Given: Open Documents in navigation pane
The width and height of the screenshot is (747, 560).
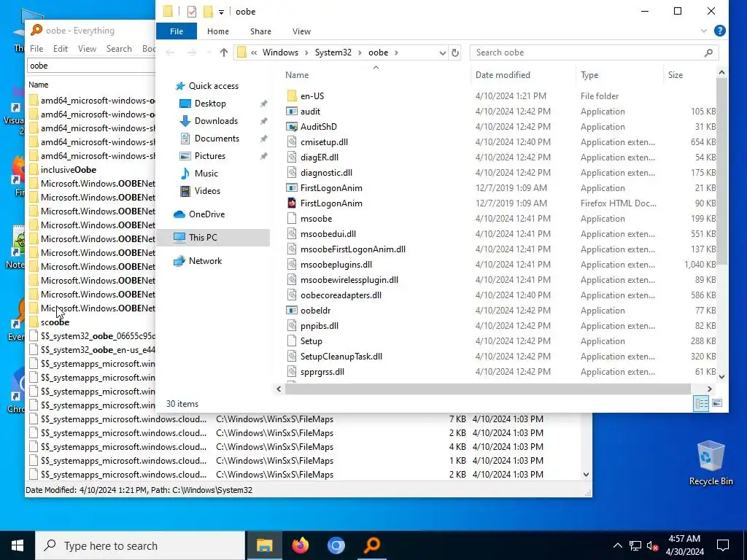Looking at the screenshot, I should [217, 139].
